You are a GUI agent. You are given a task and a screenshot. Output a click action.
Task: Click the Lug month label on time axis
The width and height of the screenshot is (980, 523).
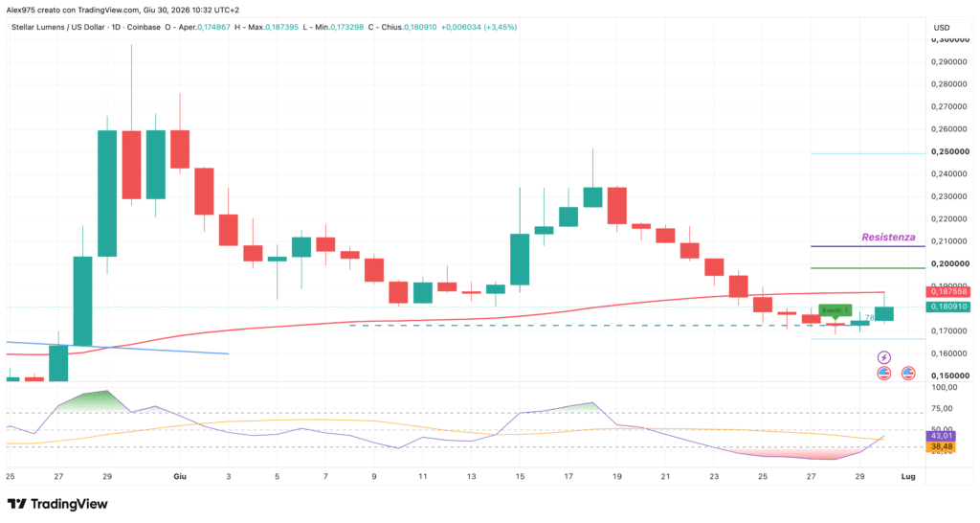click(x=908, y=477)
